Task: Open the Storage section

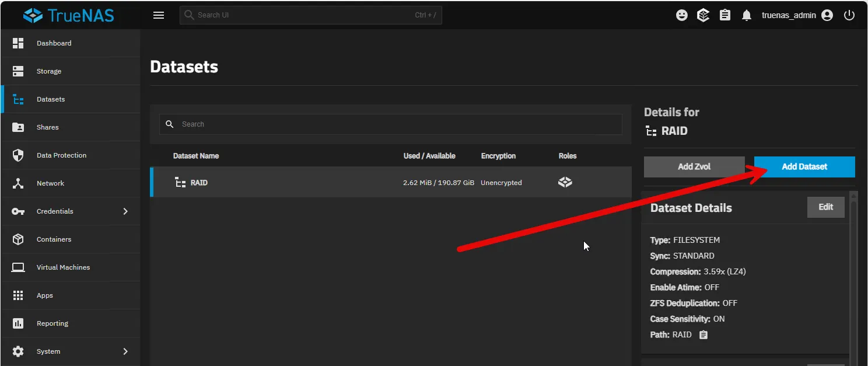Action: (x=49, y=71)
